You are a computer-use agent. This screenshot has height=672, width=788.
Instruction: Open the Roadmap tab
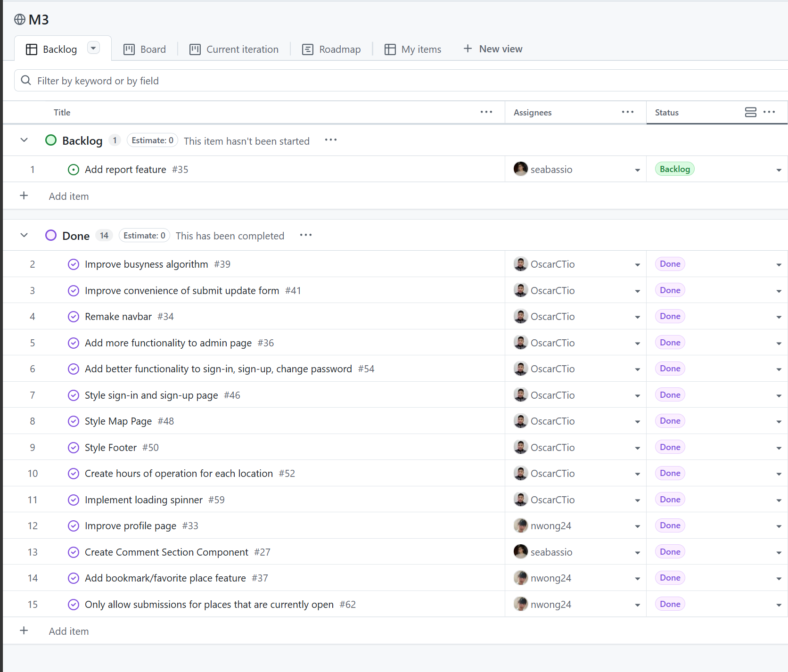point(331,49)
